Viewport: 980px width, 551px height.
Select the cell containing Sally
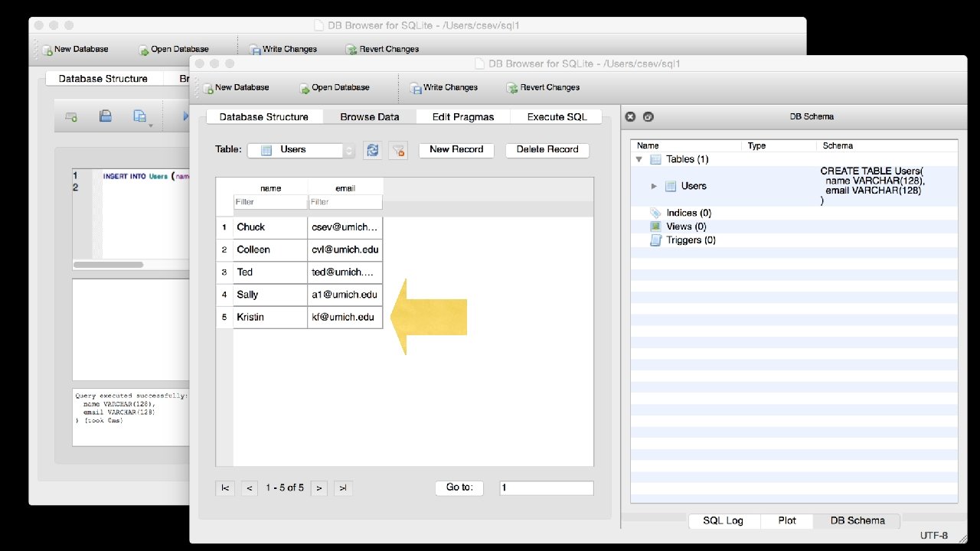pyautogui.click(x=270, y=295)
